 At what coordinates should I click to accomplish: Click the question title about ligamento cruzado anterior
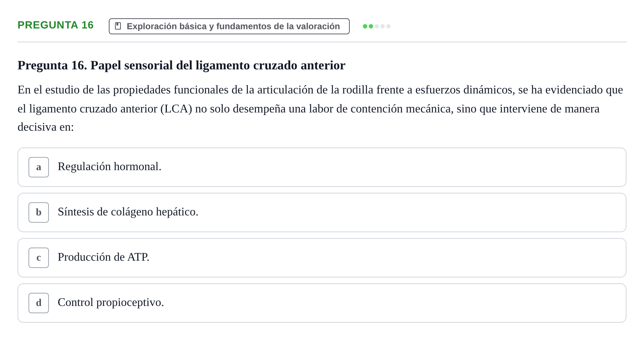coord(181,65)
